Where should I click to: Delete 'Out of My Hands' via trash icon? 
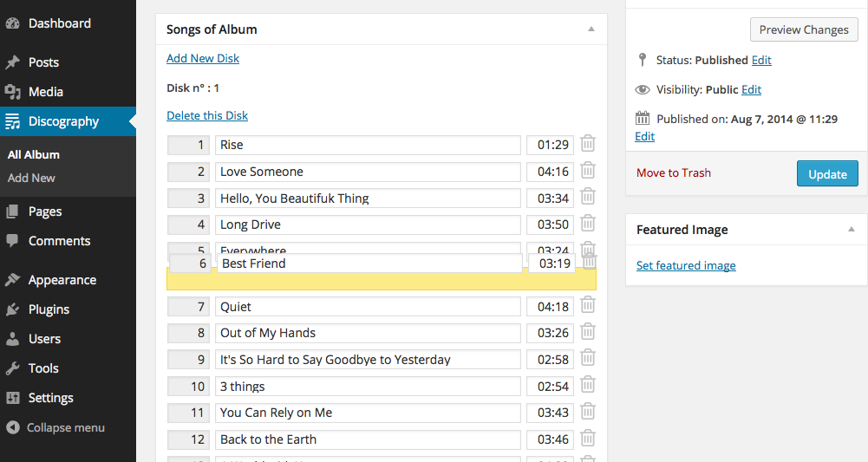[588, 332]
